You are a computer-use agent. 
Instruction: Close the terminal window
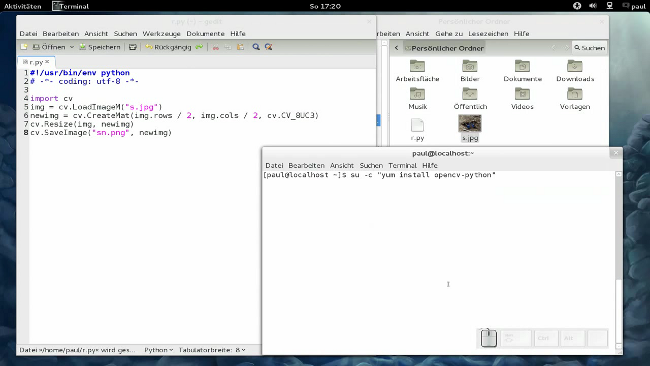pyautogui.click(x=616, y=153)
